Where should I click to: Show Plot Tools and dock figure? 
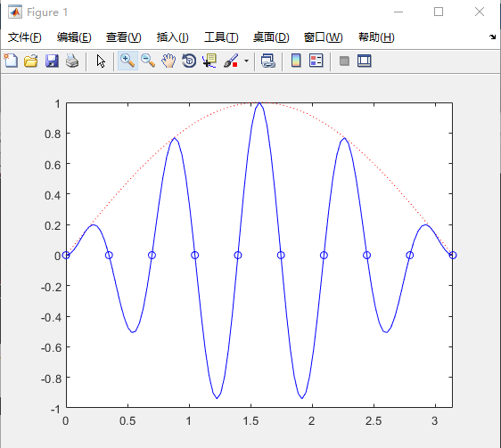point(365,61)
